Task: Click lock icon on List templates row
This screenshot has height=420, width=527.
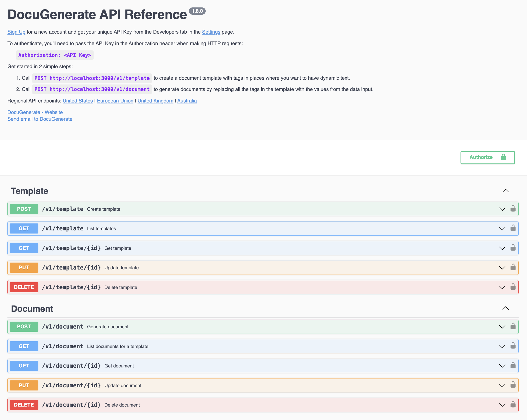Action: point(513,228)
